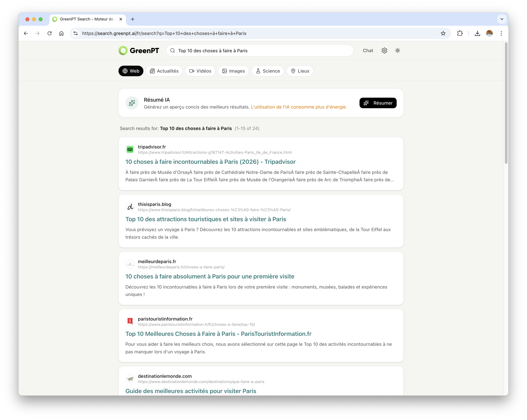Switch to Actualités tab
The width and height of the screenshot is (527, 420).
click(x=164, y=71)
